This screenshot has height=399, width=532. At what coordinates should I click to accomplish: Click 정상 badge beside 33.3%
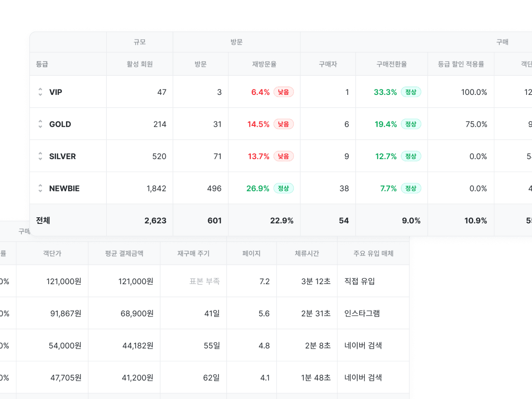411,92
